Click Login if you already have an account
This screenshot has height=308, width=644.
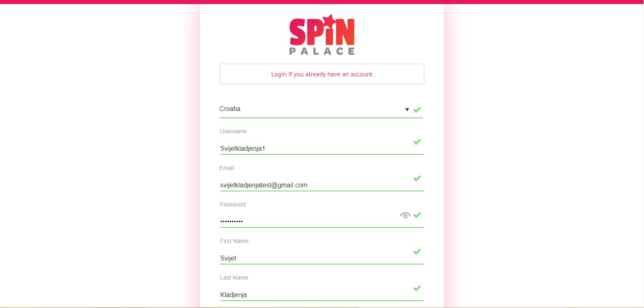click(x=322, y=74)
